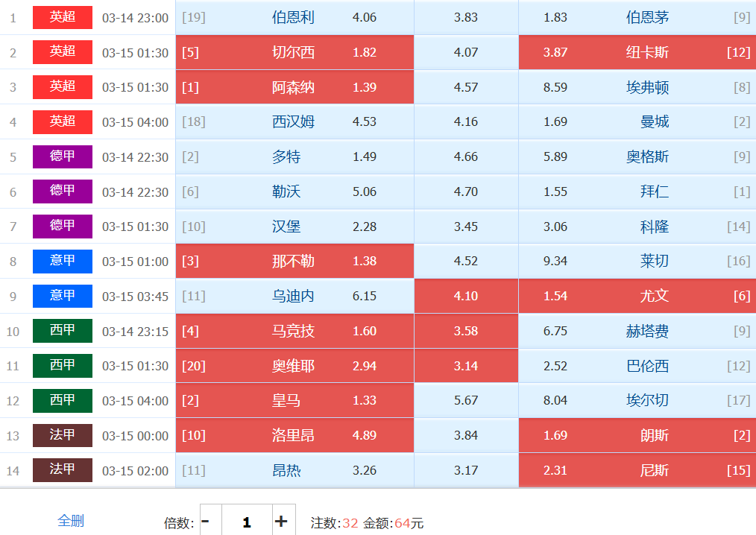Select draw odds 4.57 for 阿森纳 match
The image size is (756, 535).
pos(466,87)
